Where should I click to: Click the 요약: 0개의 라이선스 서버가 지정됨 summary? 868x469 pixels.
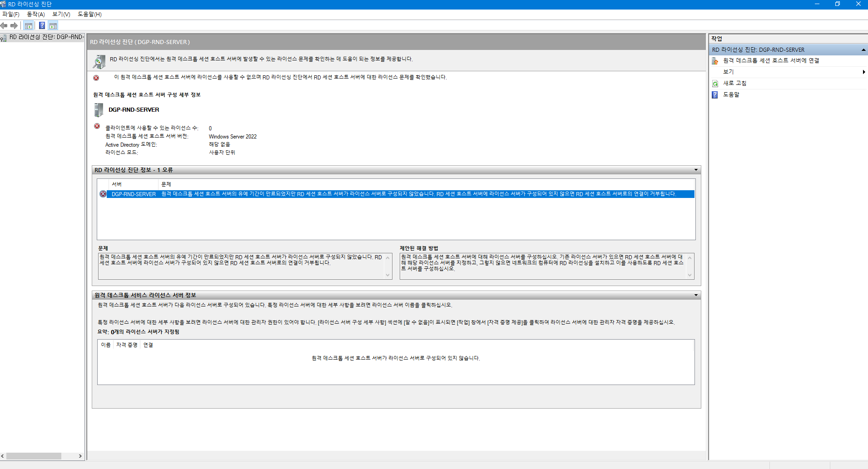coord(139,332)
